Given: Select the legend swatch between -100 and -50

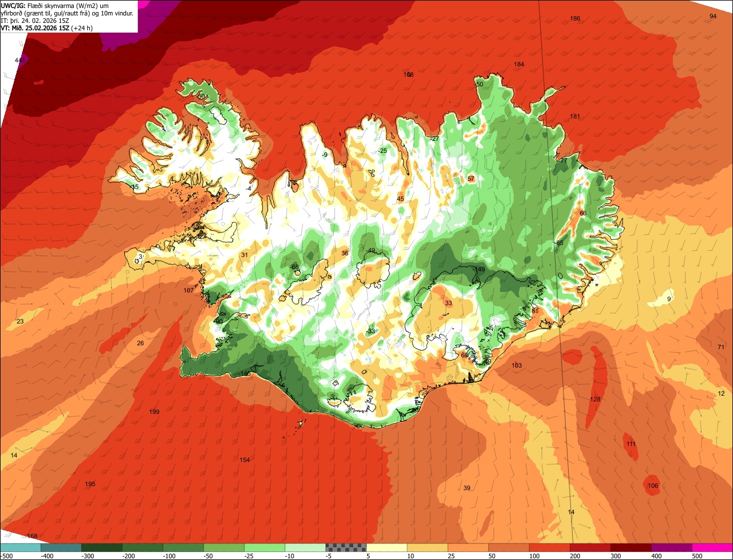Looking at the screenshot, I should click(183, 547).
